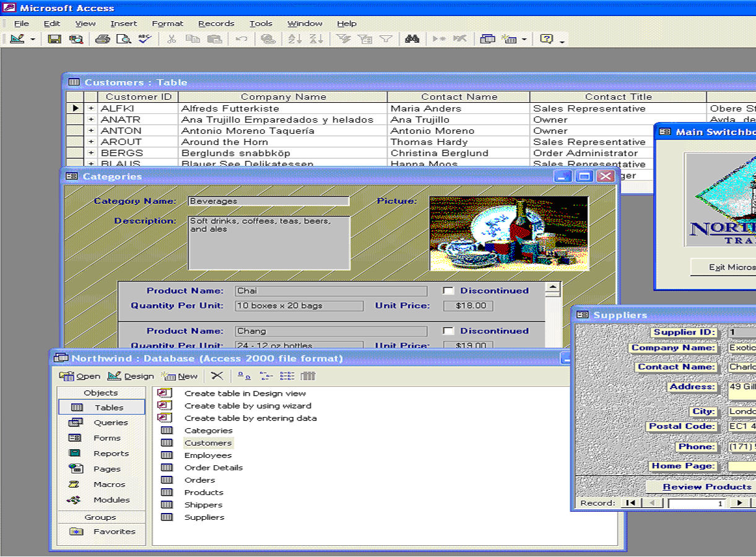Click the New Object toolbar icon

point(510,39)
